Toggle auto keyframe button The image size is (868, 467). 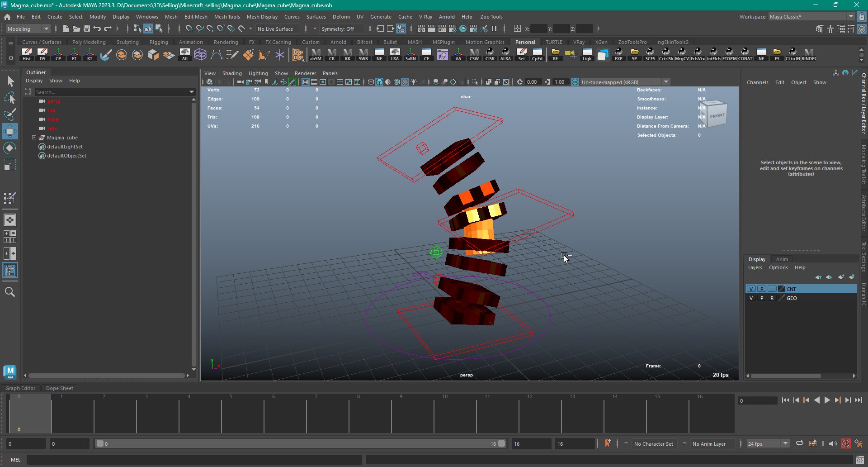point(845,443)
